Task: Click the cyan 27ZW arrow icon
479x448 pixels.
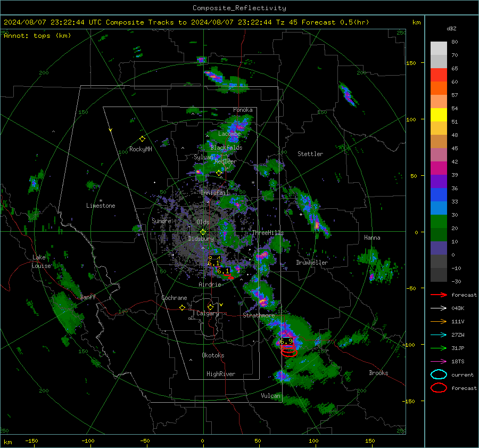Action: (x=439, y=335)
